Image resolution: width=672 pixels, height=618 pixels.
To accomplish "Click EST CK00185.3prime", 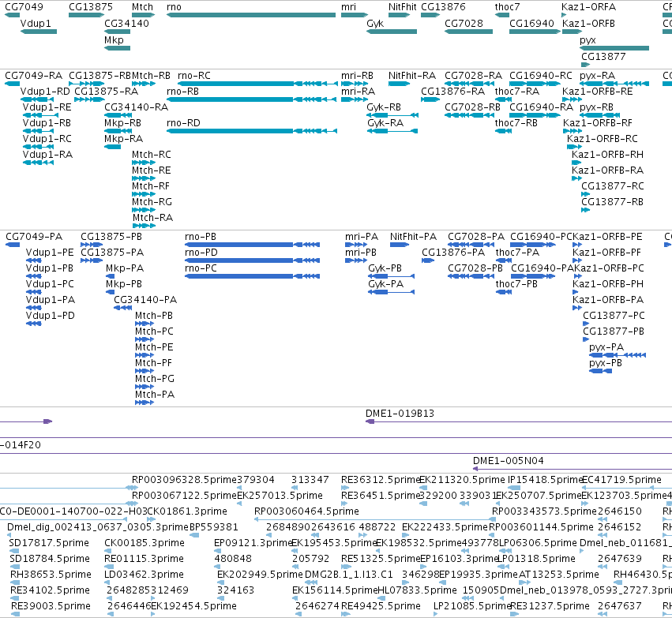I will (144, 542).
